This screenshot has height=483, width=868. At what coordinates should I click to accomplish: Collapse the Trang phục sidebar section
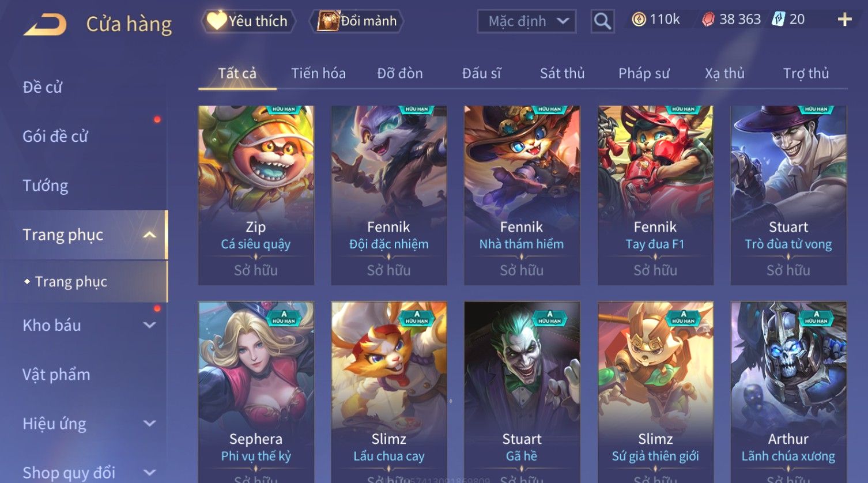(x=149, y=235)
